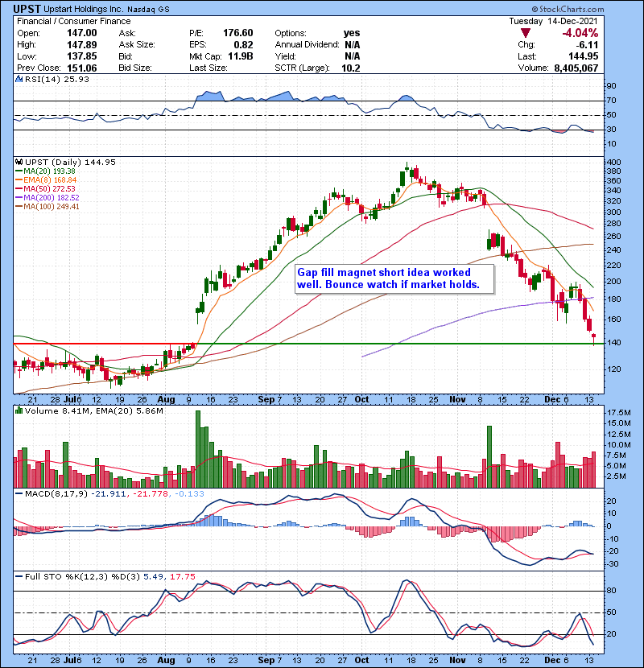
Task: Click the company name Upstart Holdings Inc.
Action: pyautogui.click(x=84, y=9)
